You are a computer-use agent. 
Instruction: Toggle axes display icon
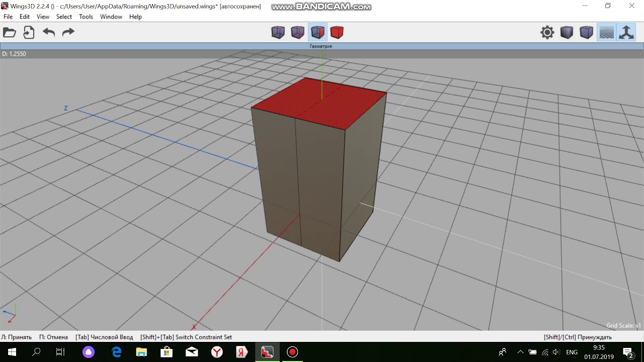[x=626, y=33]
